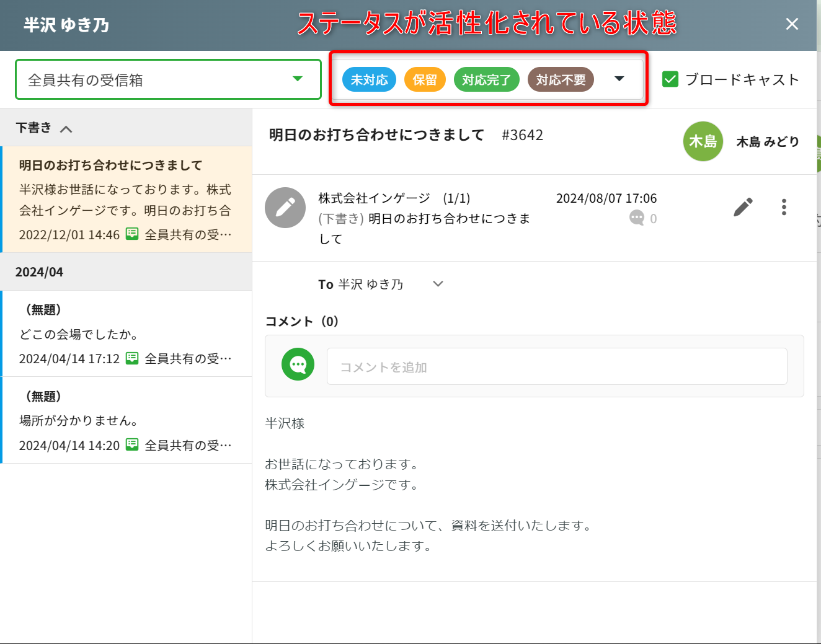Viewport: 821px width, 644px height.
Task: Close the 半沢 ゆき乃 panel
Action: tap(792, 24)
